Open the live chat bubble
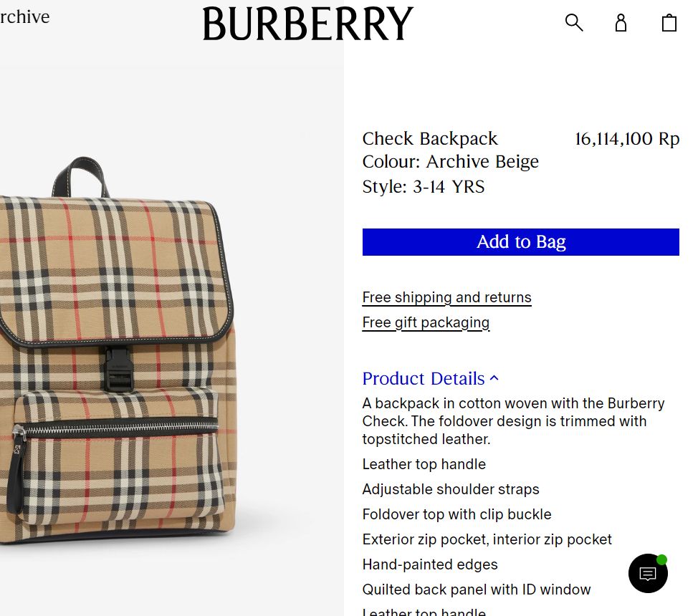The height and width of the screenshot is (616, 698). [x=648, y=573]
